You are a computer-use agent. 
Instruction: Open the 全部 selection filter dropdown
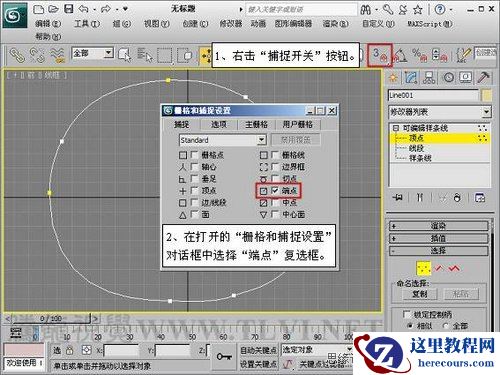[108, 53]
